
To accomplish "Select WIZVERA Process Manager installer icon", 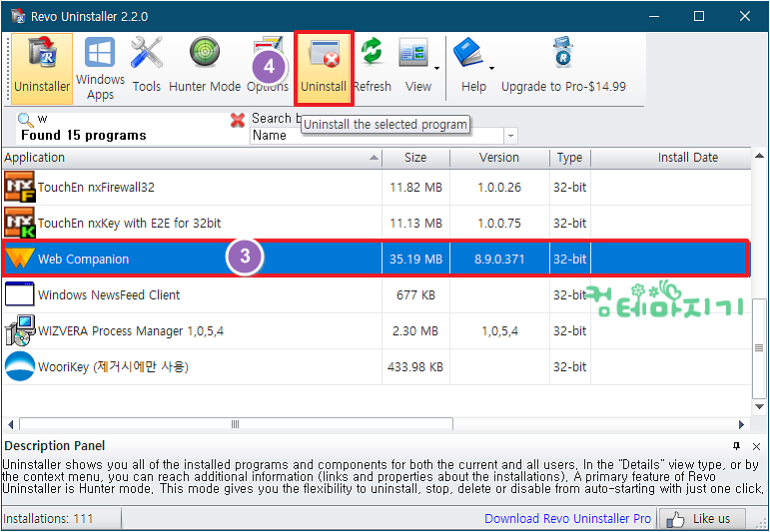I will click(x=20, y=330).
